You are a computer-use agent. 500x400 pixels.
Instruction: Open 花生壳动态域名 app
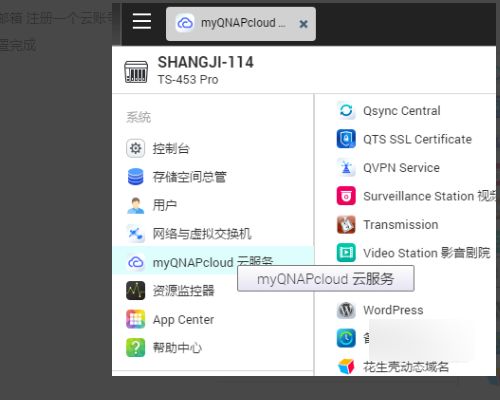click(406, 367)
